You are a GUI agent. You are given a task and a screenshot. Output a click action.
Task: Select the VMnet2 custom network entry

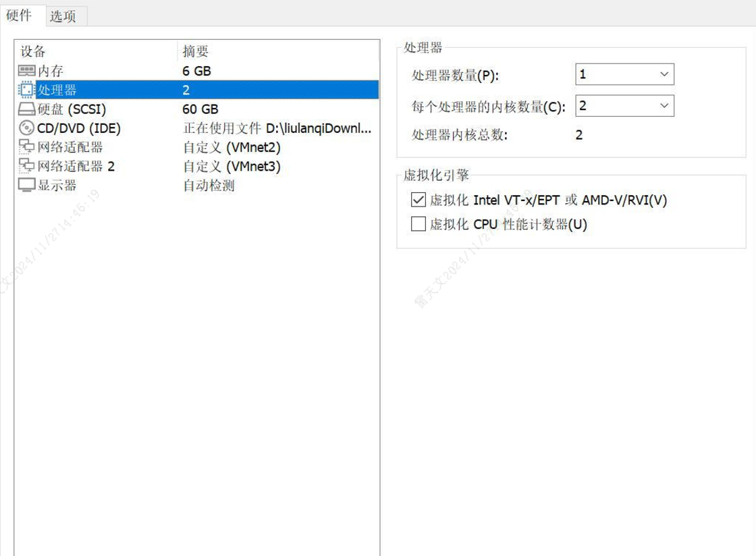232,147
